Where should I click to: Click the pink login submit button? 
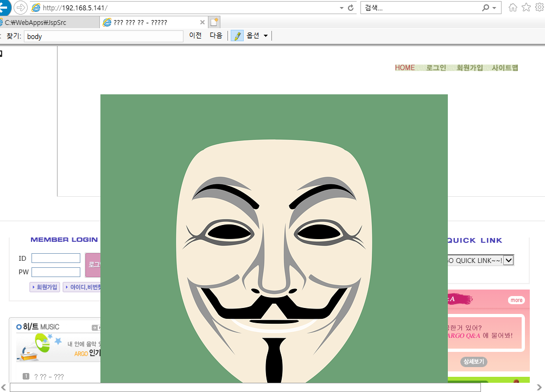pos(93,265)
